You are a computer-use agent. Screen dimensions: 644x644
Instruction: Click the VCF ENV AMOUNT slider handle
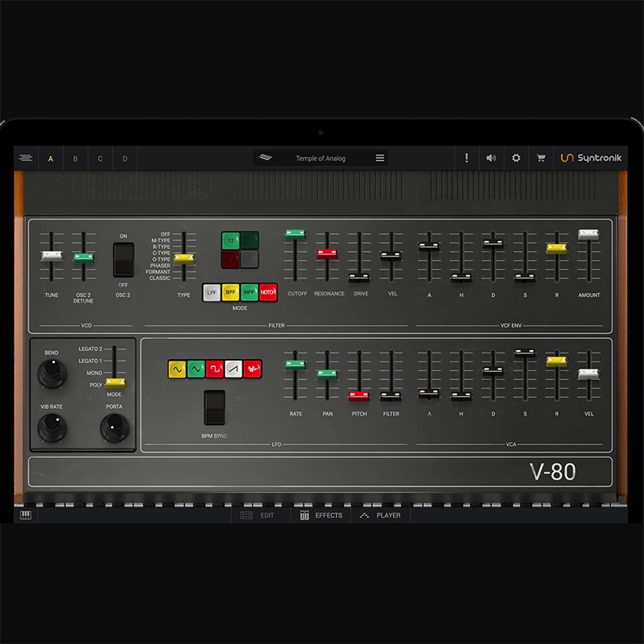588,234
